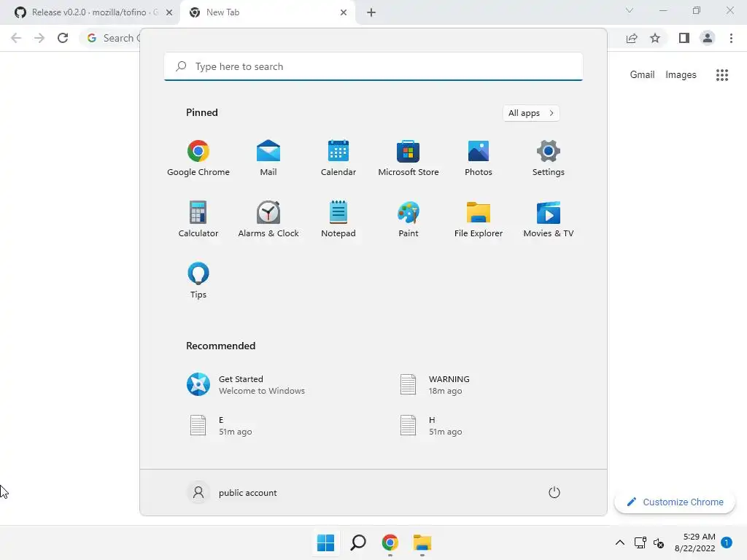Launch the Paint app
Screen dimensions: 747x560
click(x=409, y=219)
